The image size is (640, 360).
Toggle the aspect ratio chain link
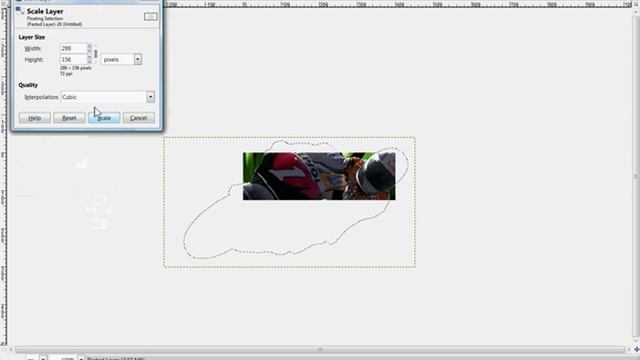(x=96, y=54)
